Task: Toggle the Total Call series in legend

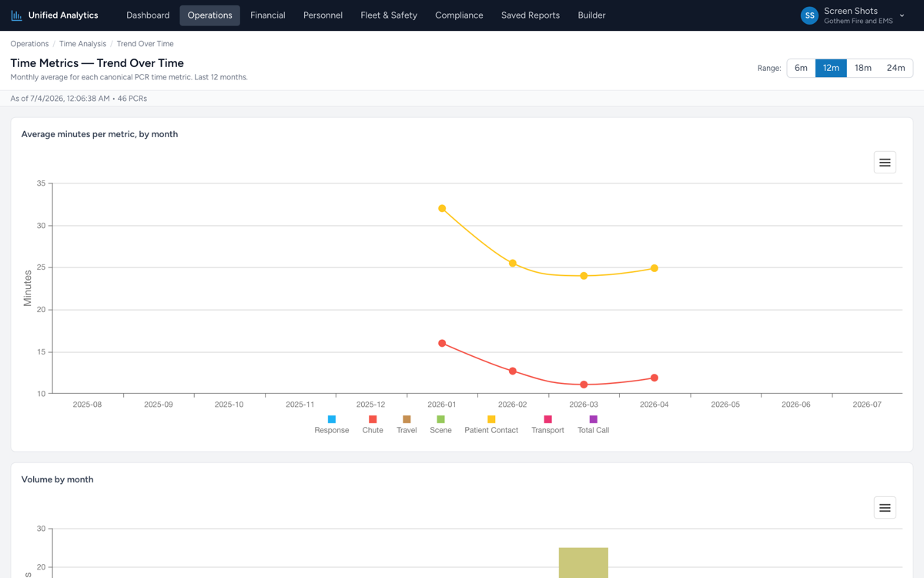Action: pos(593,425)
